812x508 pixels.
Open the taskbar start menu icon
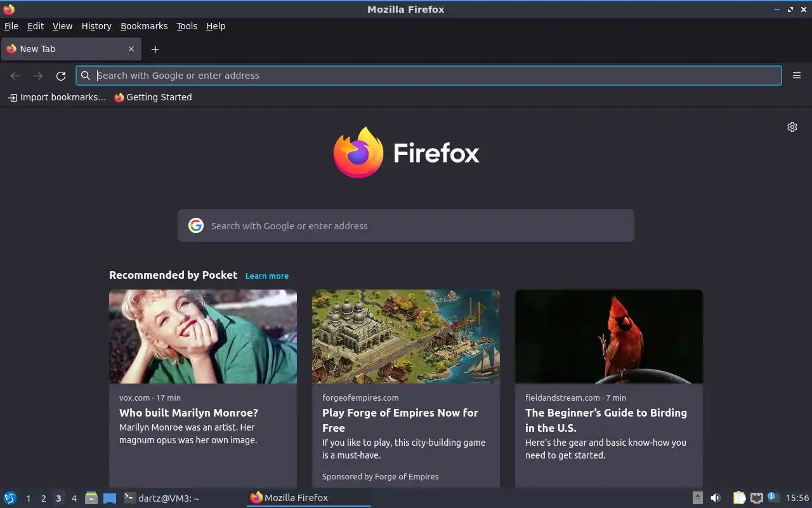click(10, 498)
